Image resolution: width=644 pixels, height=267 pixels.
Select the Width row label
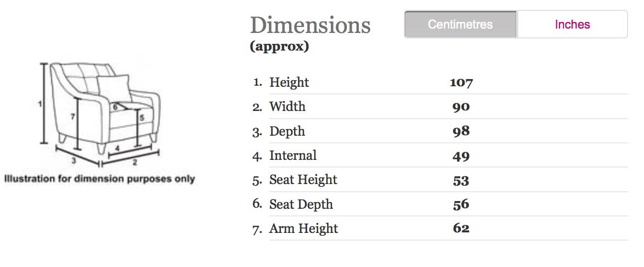pos(287,107)
